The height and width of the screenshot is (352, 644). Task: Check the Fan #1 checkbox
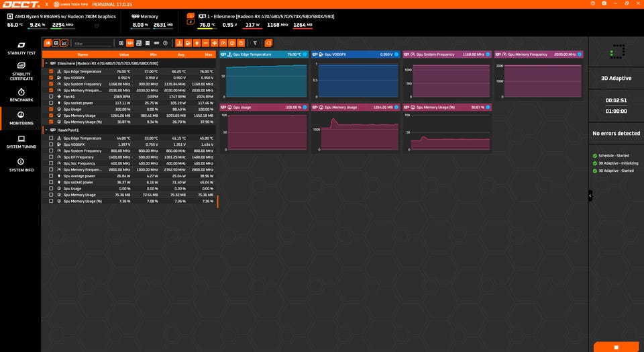(51, 97)
